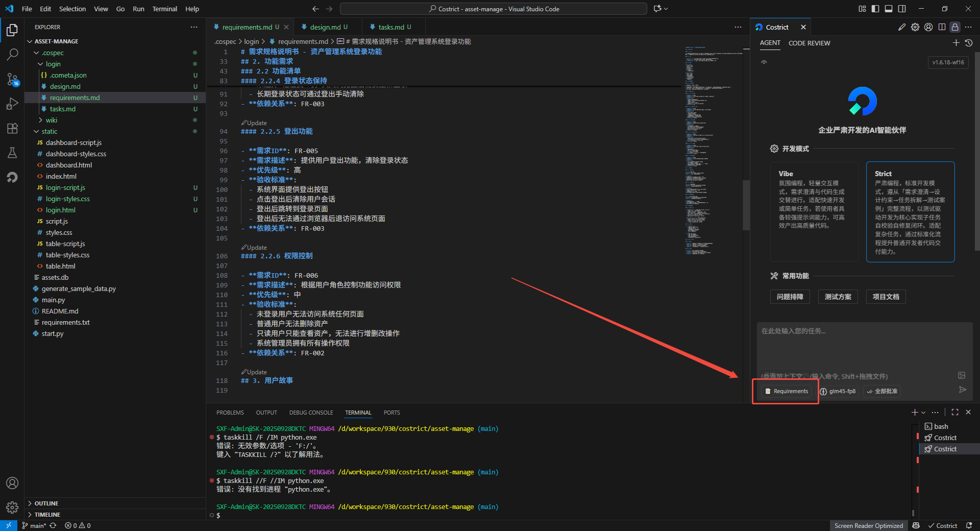Viewport: 980px width, 531px height.
Task: Collapse the static folder in Explorer
Action: click(49, 131)
